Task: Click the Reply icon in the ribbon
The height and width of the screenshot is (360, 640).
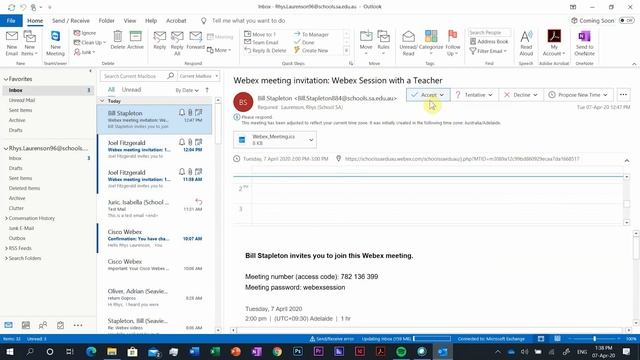Action: click(160, 40)
